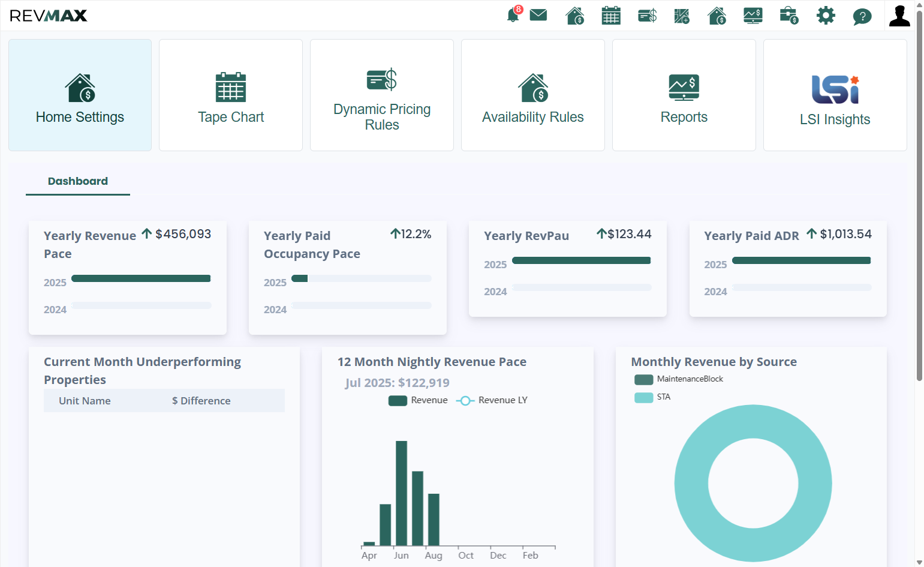The image size is (924, 567).
Task: Open the notifications bell with 8 alerts
Action: [x=513, y=15]
